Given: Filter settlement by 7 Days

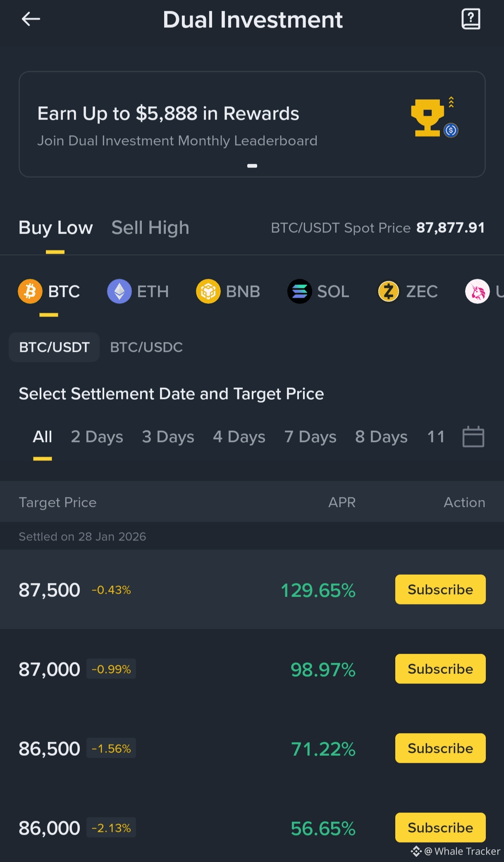Looking at the screenshot, I should (x=310, y=437).
